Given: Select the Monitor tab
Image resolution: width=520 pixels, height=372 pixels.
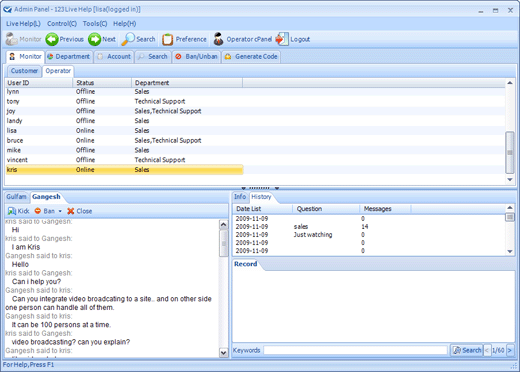Looking at the screenshot, I should 25,57.
